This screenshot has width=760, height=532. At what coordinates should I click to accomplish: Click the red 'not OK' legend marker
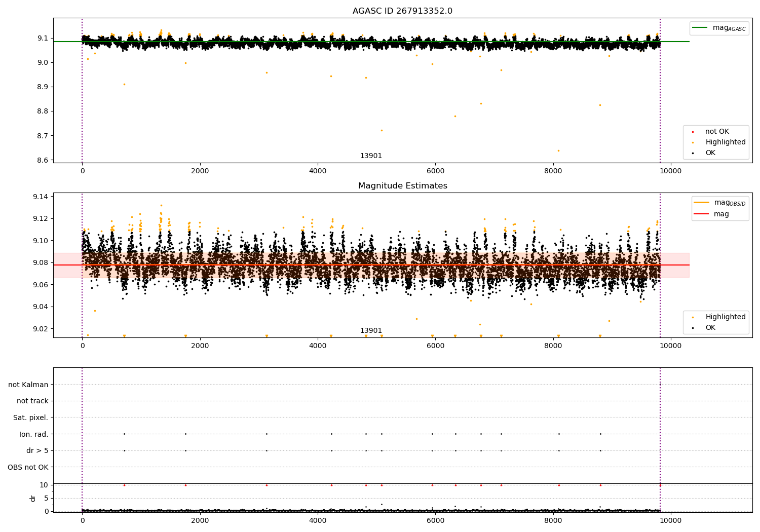(x=693, y=132)
